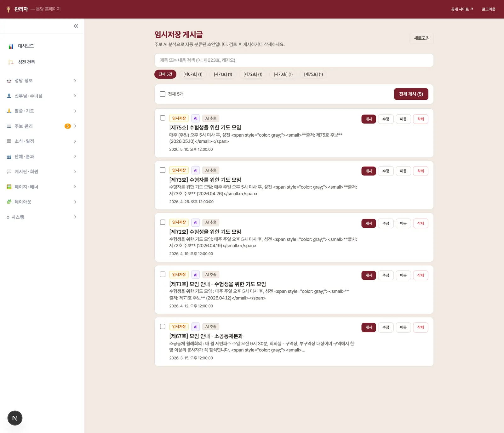Click the AI tag on 제71호 post

[196, 275]
